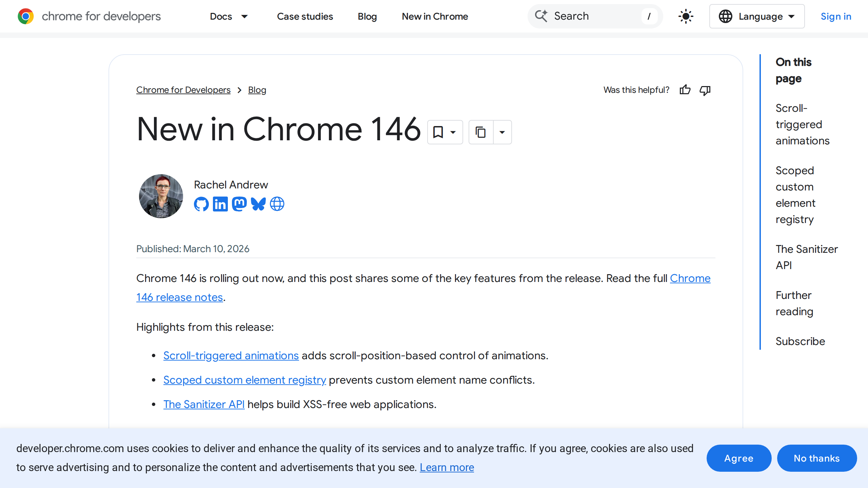This screenshot has height=488, width=868.
Task: Click the Mastodon social icon
Action: coord(239,204)
